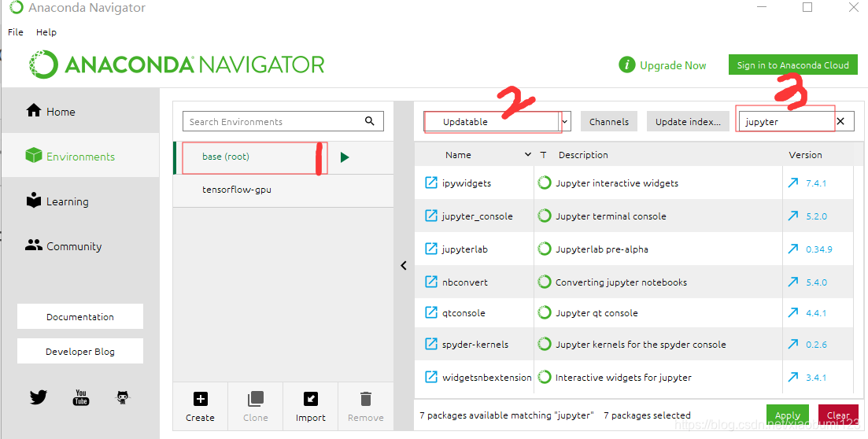Toggle the jupyter_console package checkbox
The height and width of the screenshot is (439, 868).
click(x=430, y=216)
